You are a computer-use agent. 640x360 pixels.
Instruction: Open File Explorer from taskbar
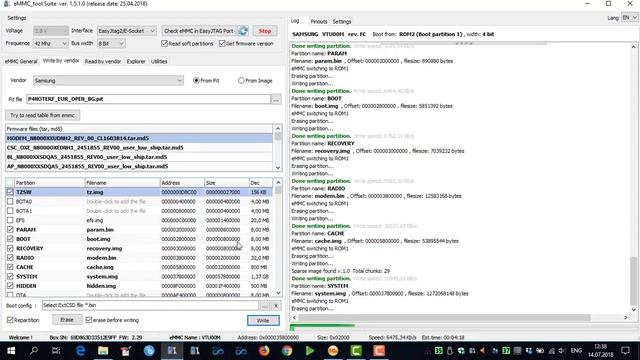(x=103, y=351)
